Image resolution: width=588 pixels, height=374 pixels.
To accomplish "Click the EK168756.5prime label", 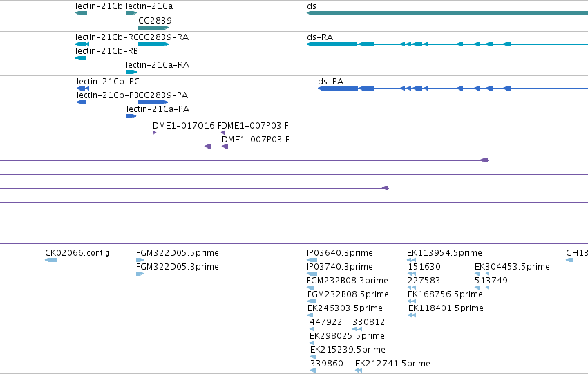I will point(445,294).
